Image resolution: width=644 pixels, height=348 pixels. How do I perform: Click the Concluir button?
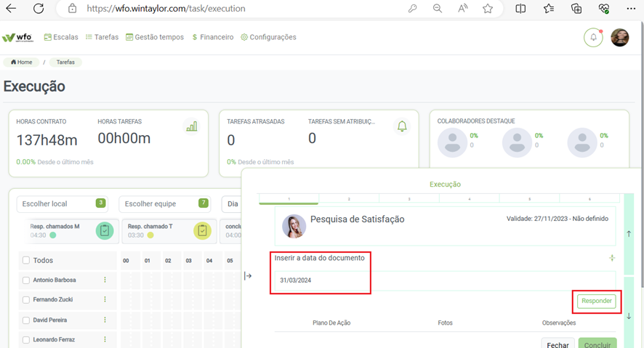(597, 344)
